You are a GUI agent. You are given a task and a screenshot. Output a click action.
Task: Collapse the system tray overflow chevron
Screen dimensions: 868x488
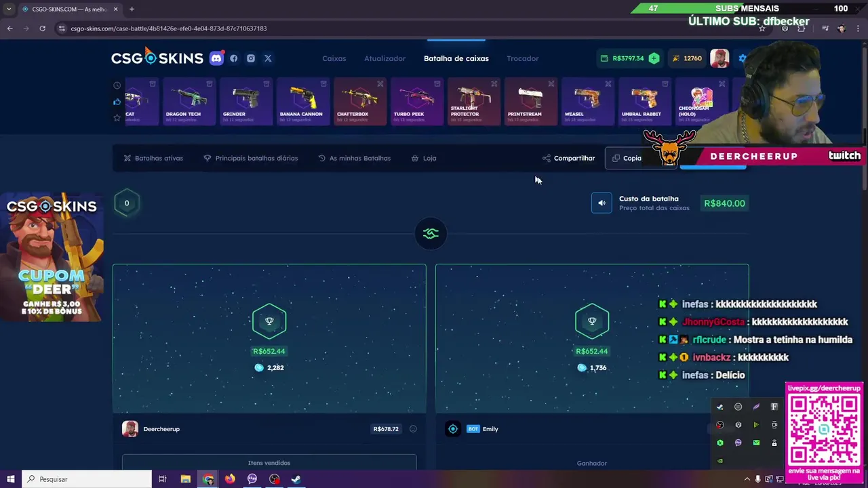coord(747,479)
